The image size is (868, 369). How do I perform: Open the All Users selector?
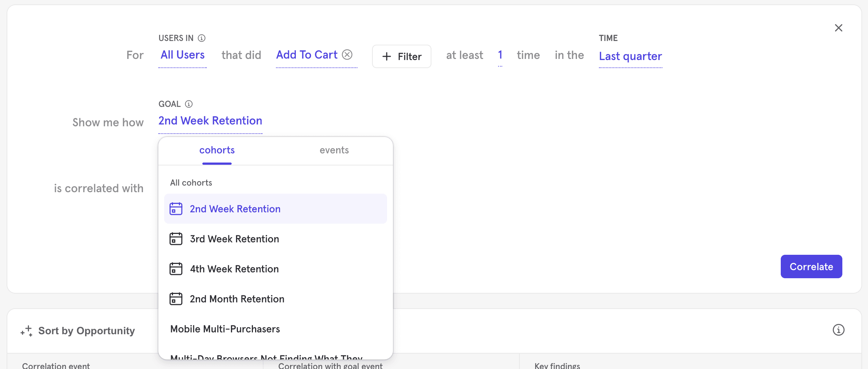(182, 55)
